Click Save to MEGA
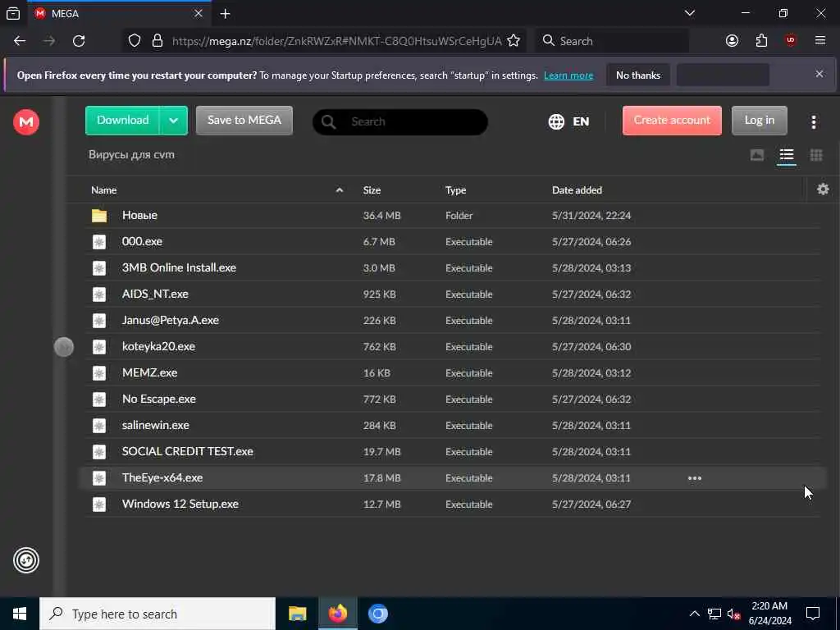The height and width of the screenshot is (630, 840). (244, 121)
